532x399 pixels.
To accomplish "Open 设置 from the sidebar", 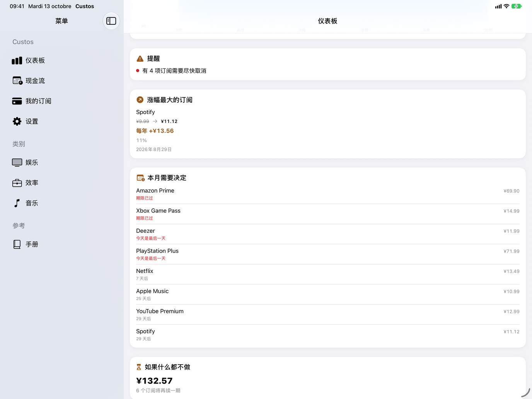I will coord(62,121).
